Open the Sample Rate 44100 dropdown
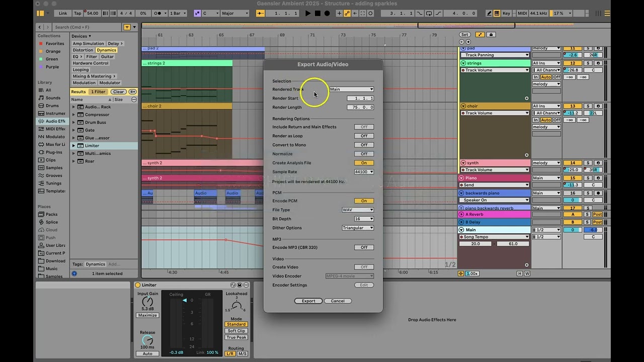 (364, 172)
